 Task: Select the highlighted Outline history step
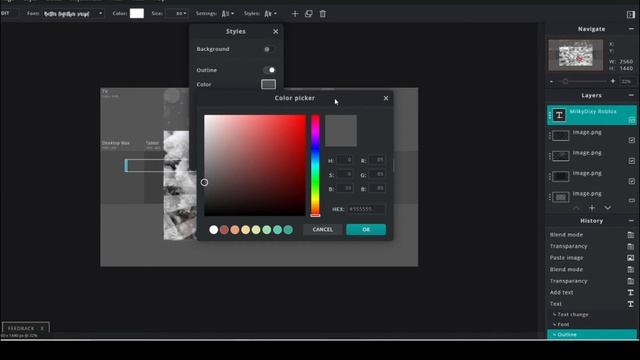[592, 334]
